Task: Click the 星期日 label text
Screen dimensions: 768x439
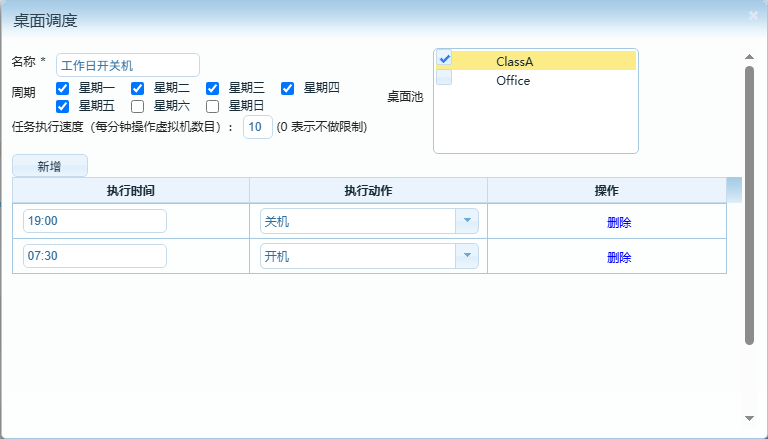Action: [246, 106]
